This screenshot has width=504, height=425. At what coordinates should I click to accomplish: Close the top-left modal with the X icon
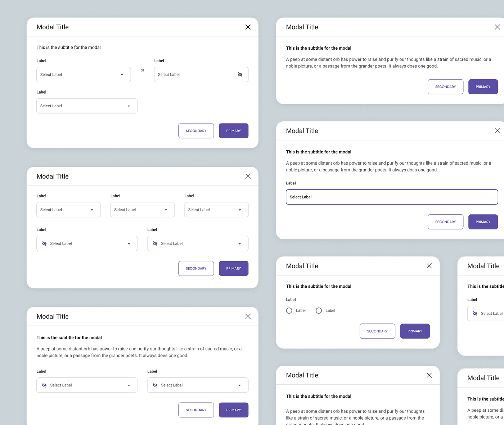click(x=248, y=27)
